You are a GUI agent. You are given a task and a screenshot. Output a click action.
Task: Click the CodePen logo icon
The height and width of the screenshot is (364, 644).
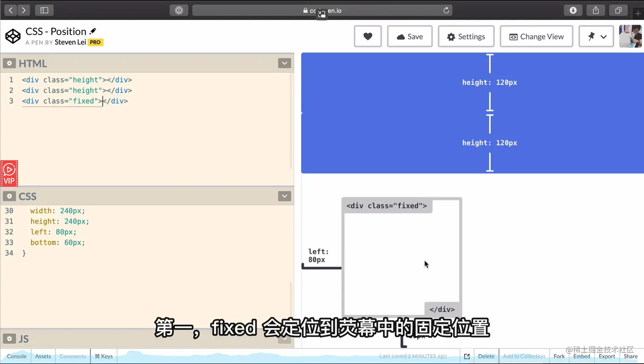(13, 36)
